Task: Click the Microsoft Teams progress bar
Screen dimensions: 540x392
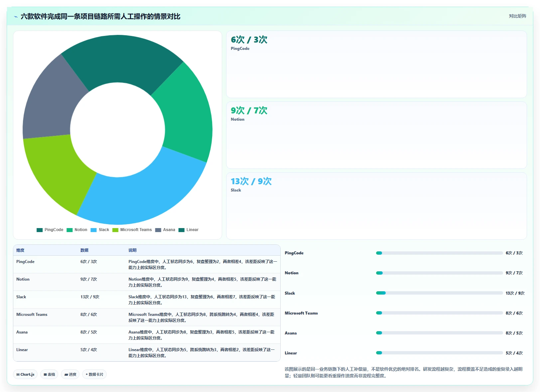Action: point(439,313)
